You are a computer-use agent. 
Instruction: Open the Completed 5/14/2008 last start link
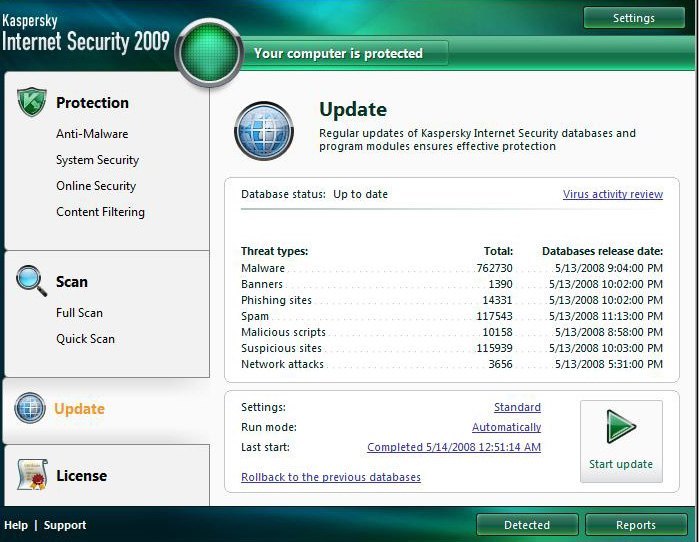[x=454, y=447]
